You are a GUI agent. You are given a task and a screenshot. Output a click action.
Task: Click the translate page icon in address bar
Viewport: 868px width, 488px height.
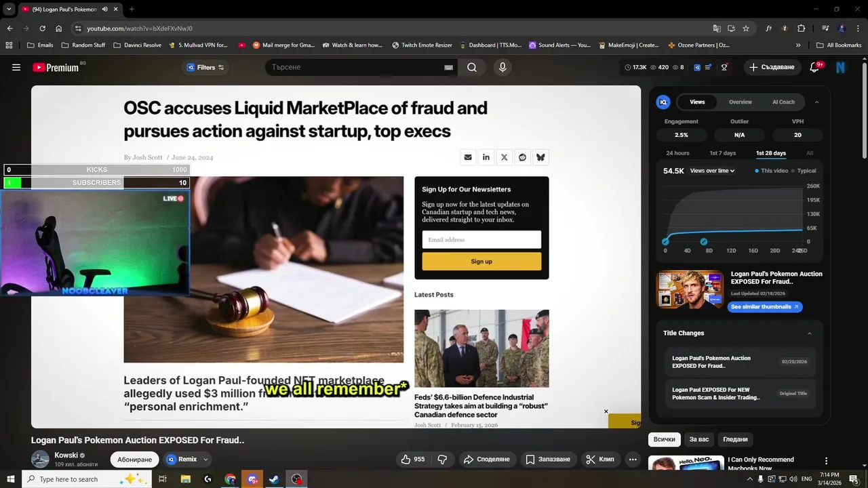[717, 28]
